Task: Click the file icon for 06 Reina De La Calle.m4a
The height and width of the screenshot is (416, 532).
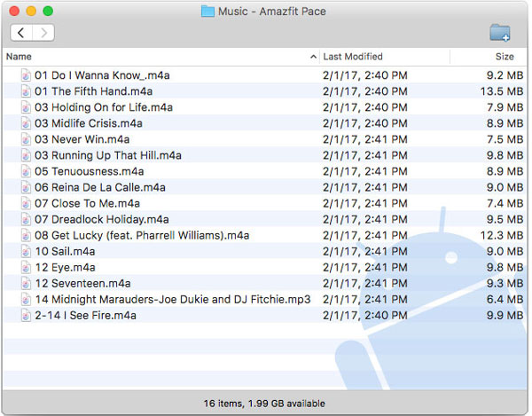Action: pyautogui.click(x=26, y=187)
